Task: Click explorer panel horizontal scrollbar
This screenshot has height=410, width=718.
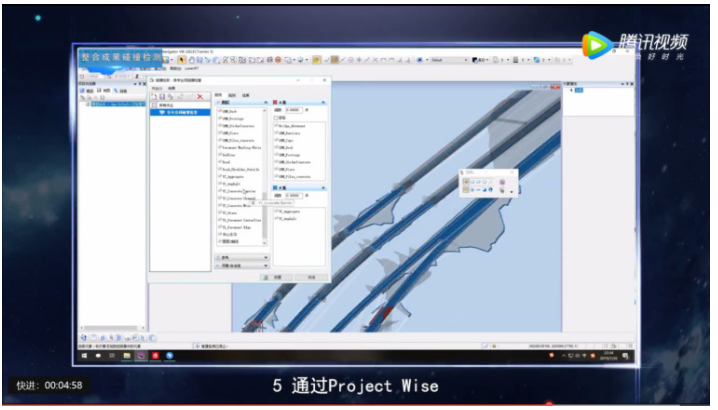Action: pyautogui.click(x=110, y=328)
